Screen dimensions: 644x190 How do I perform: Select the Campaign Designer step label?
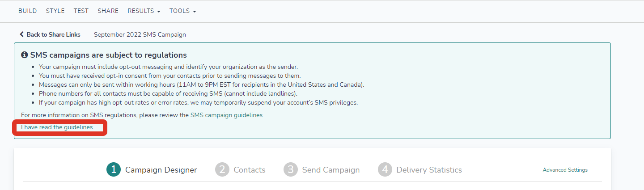pos(161,170)
